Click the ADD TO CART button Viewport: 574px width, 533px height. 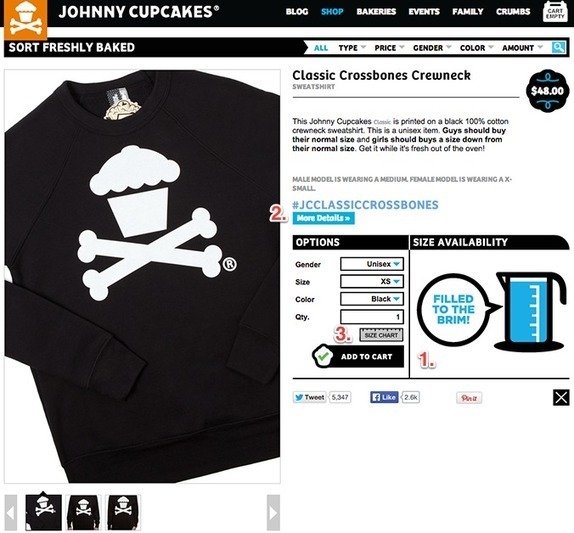[x=358, y=356]
